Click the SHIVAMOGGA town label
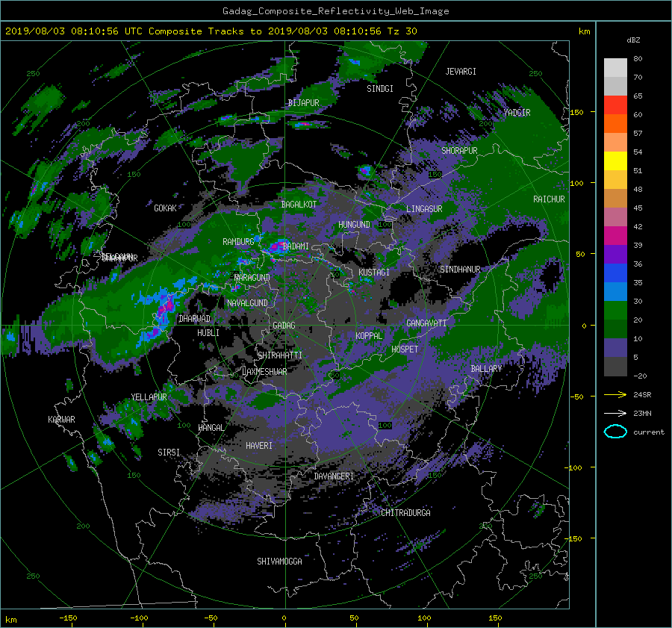The image size is (672, 628). point(279,562)
